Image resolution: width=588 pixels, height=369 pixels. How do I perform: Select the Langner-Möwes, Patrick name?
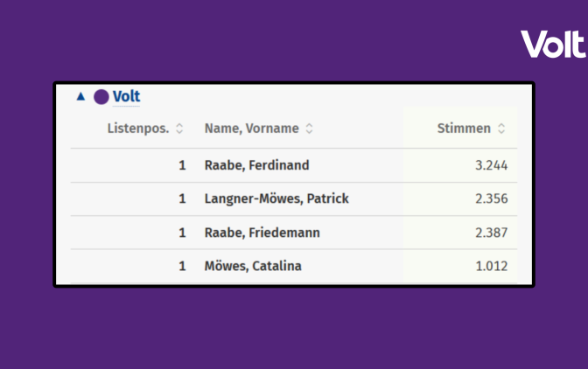pyautogui.click(x=276, y=198)
